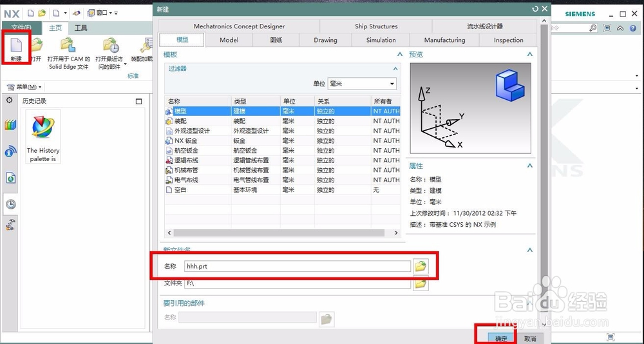
Task: Switch to the Inspection tab
Action: tap(509, 40)
